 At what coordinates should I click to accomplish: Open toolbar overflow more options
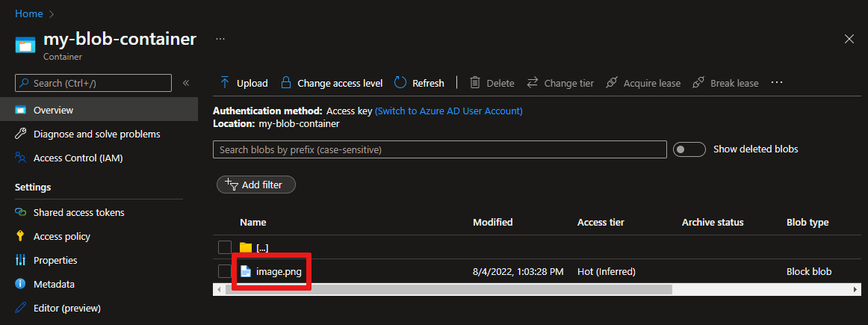pyautogui.click(x=777, y=82)
